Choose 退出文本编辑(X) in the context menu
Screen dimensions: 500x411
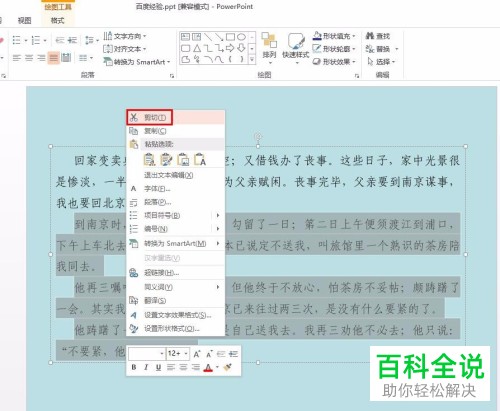(x=175, y=175)
